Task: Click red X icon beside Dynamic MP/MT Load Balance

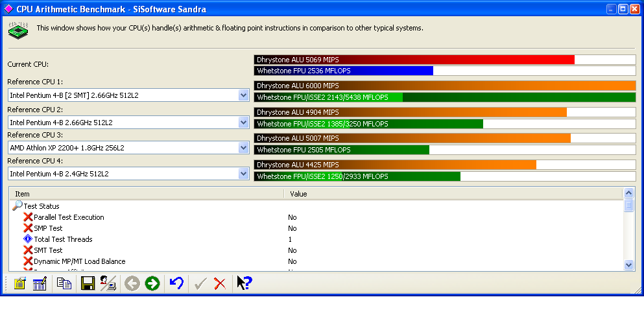Action: click(x=28, y=261)
